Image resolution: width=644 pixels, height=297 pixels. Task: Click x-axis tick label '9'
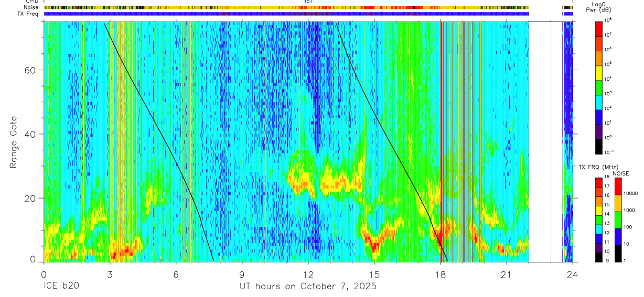(x=242, y=274)
